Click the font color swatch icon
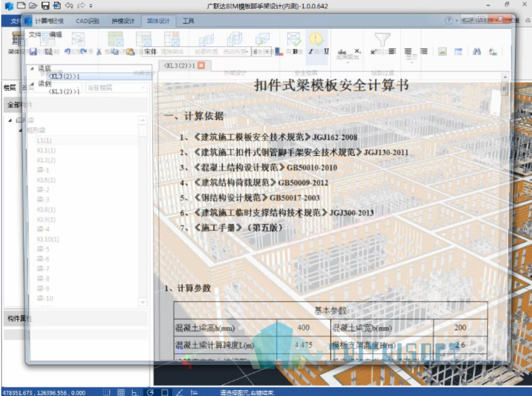The image size is (532, 396). (279, 52)
